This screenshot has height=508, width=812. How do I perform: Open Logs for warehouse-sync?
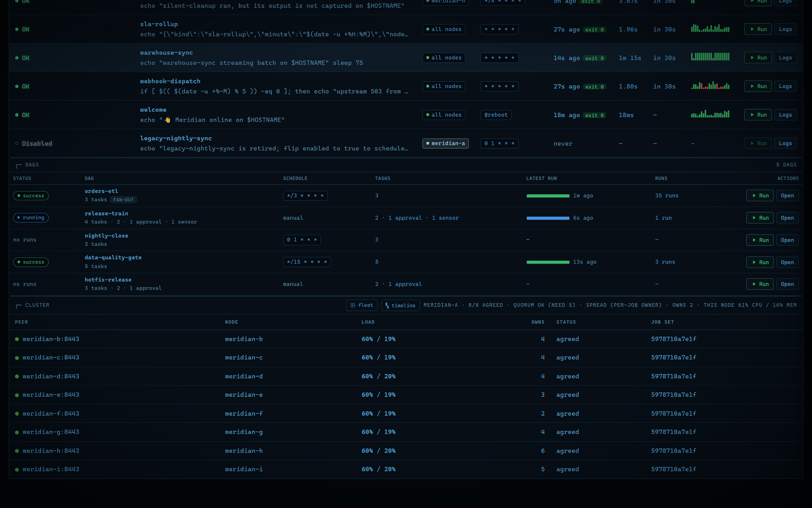pyautogui.click(x=785, y=58)
